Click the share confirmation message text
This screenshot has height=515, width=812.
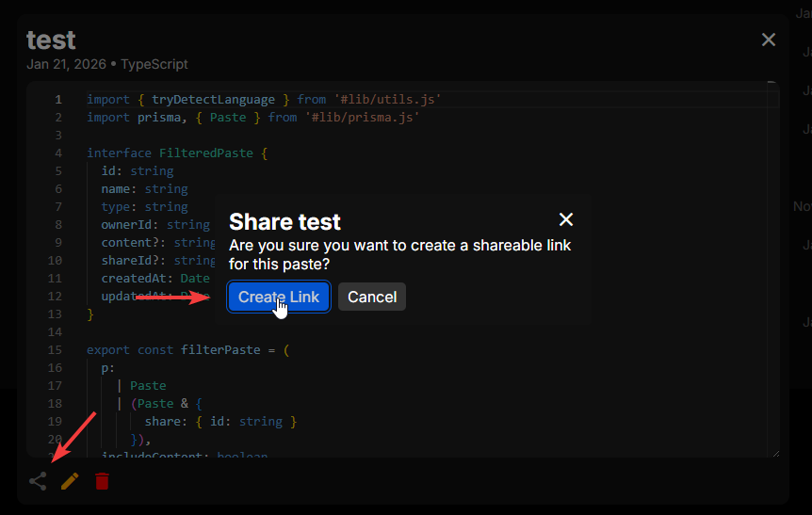pos(399,254)
